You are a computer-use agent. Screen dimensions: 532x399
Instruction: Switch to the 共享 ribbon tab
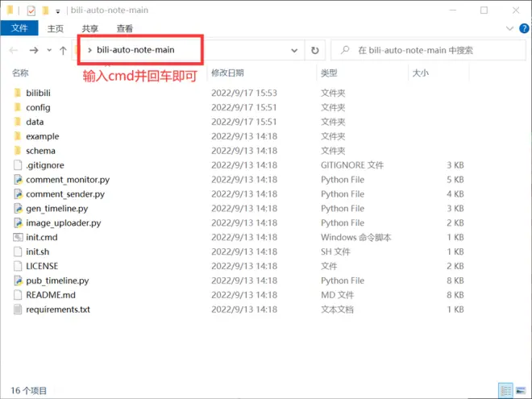pos(90,28)
